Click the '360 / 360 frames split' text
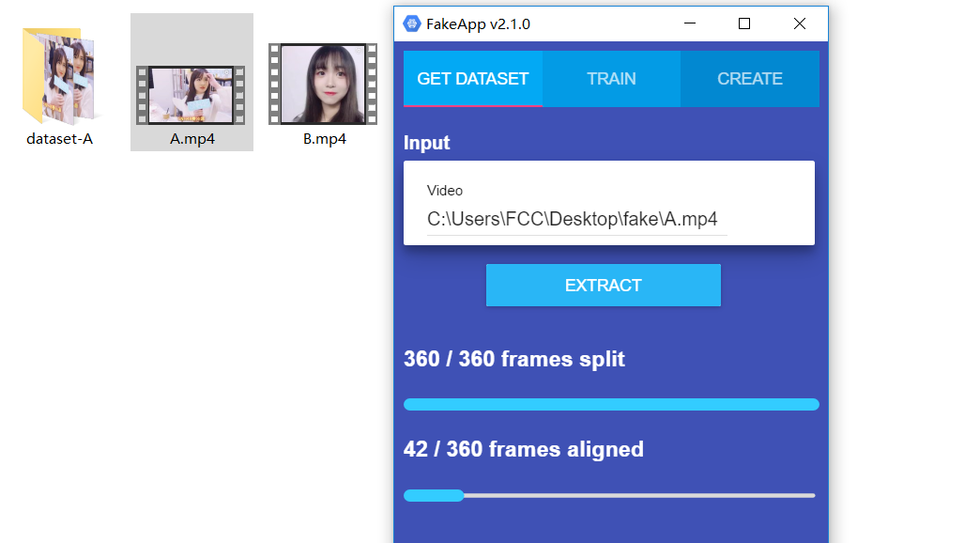 click(513, 359)
